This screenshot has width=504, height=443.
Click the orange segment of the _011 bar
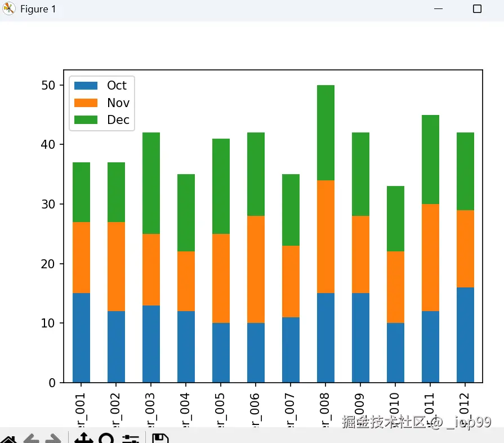[430, 258]
